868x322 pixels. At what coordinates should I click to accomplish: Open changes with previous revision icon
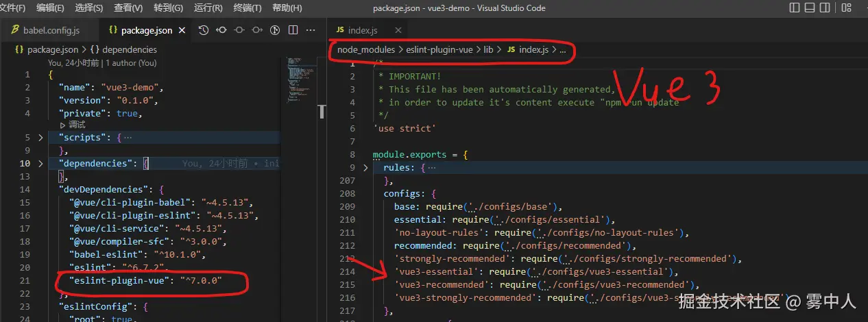pyautogui.click(x=221, y=30)
